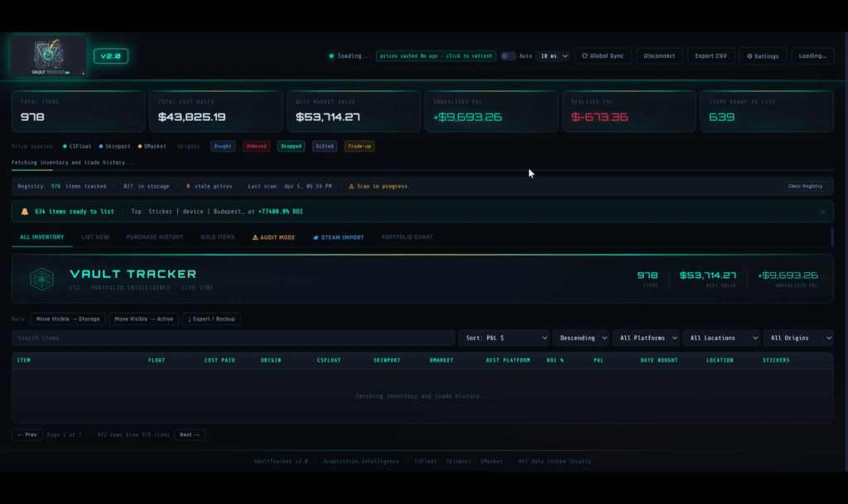Open the Sold Items tab
Screen dimensions: 848x504
coord(218,238)
